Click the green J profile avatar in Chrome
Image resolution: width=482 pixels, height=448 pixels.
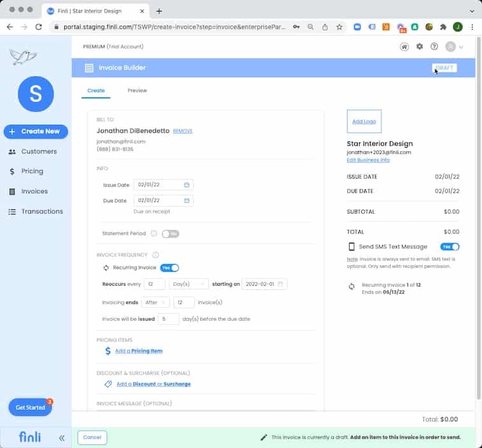click(x=458, y=27)
